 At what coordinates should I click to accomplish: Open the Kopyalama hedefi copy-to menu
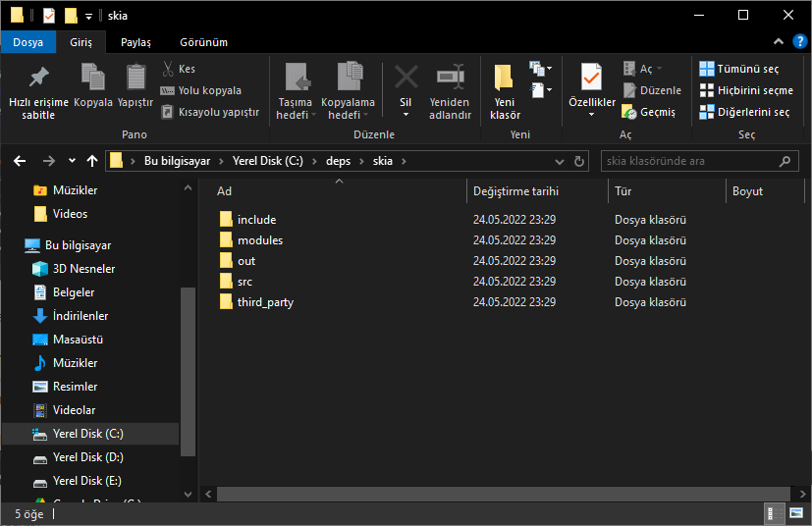point(348,92)
